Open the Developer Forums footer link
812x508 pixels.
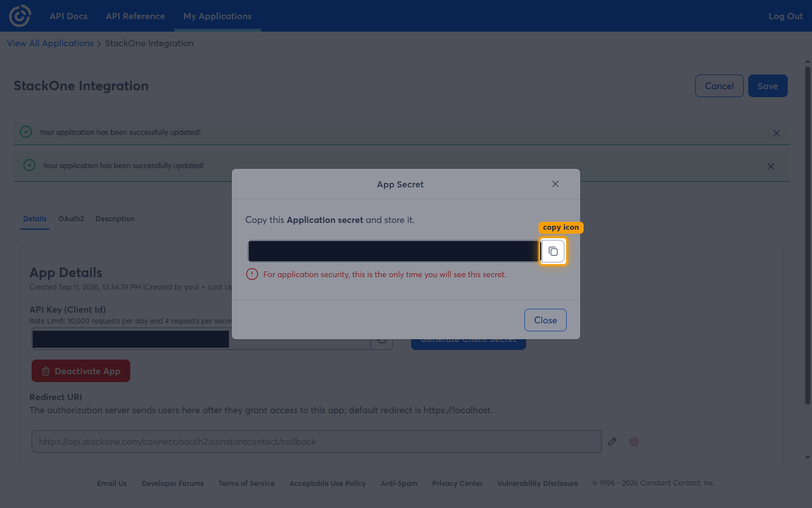point(173,483)
